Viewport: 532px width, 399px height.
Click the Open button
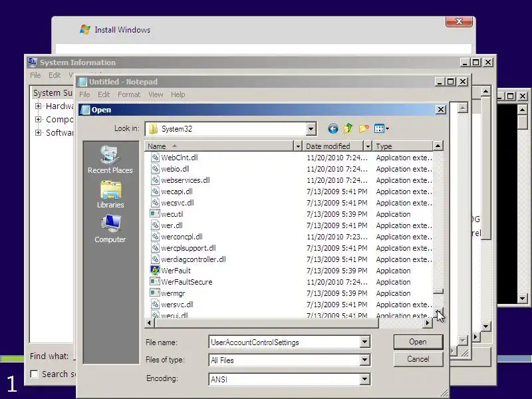coord(418,342)
